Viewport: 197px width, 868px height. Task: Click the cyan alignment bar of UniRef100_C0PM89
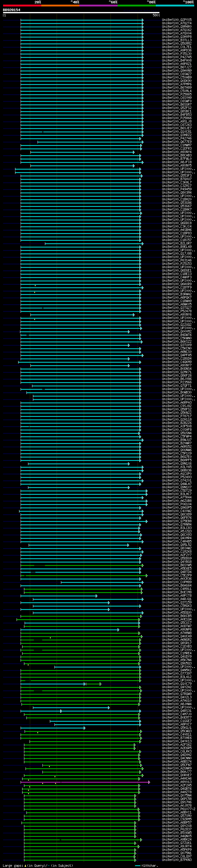click(x=103, y=582)
